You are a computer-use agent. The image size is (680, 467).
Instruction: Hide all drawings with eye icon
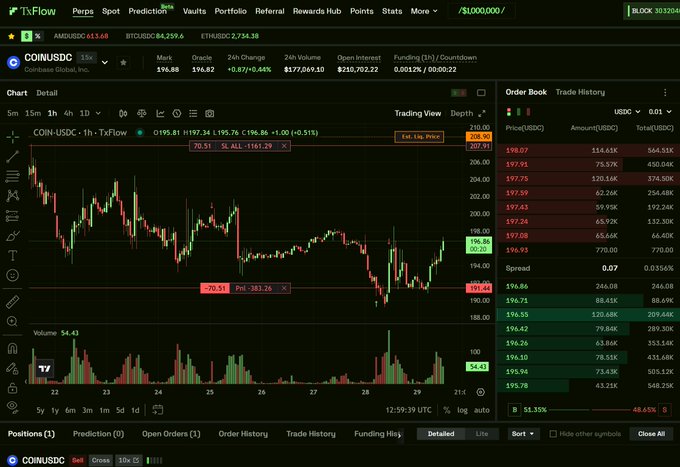(13, 407)
